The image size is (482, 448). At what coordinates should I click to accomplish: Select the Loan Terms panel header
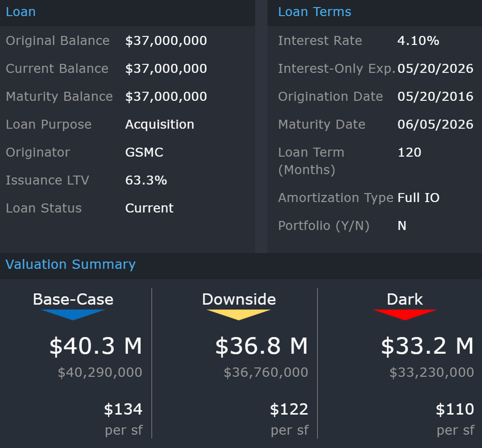[314, 12]
